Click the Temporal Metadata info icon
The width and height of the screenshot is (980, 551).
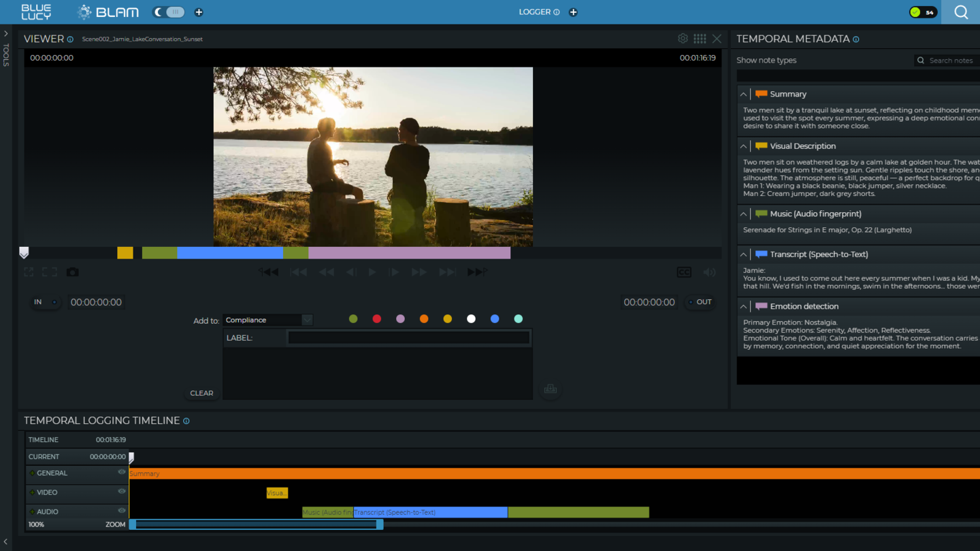pos(855,39)
